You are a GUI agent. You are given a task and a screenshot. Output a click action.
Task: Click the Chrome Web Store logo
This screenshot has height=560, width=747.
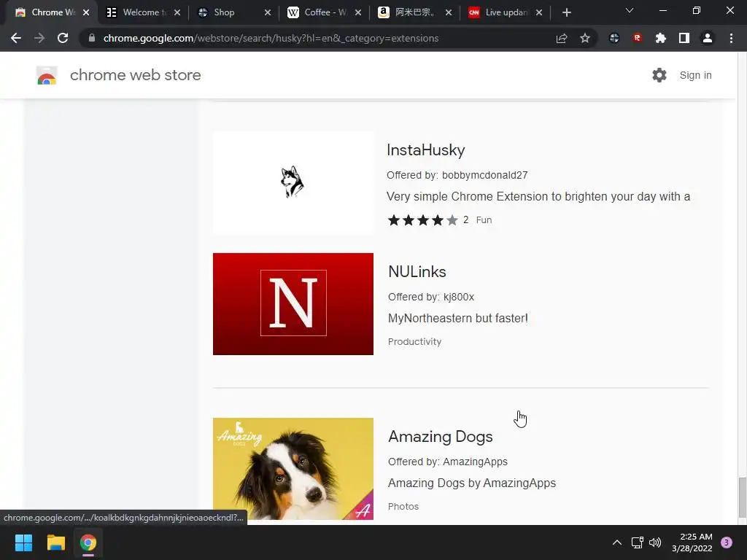point(47,75)
